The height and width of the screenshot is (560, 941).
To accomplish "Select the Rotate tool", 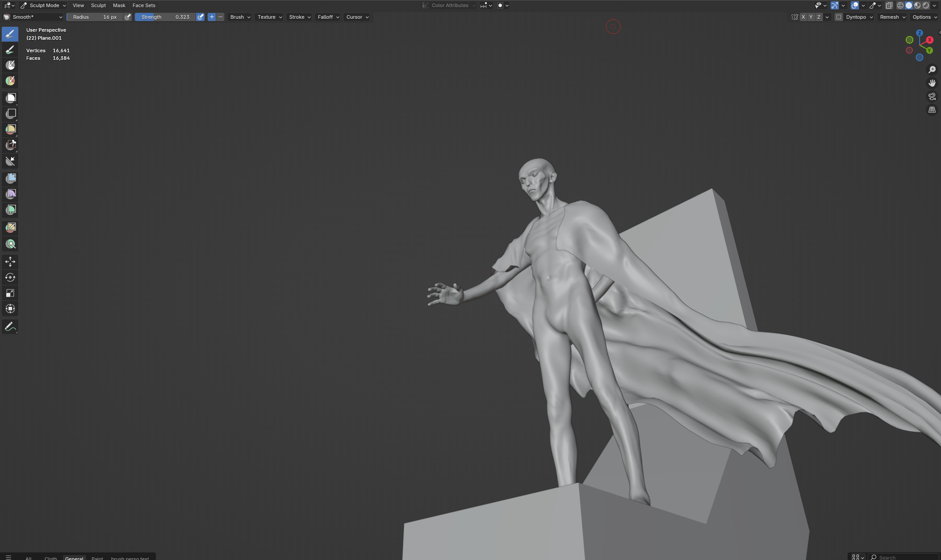I will click(x=10, y=277).
